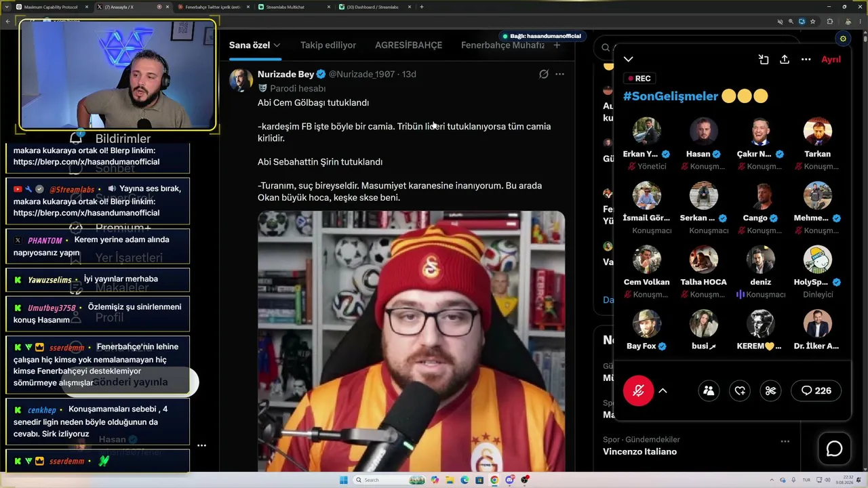Open the messages chat bubble button
This screenshot has width=868, height=488.
(x=834, y=449)
